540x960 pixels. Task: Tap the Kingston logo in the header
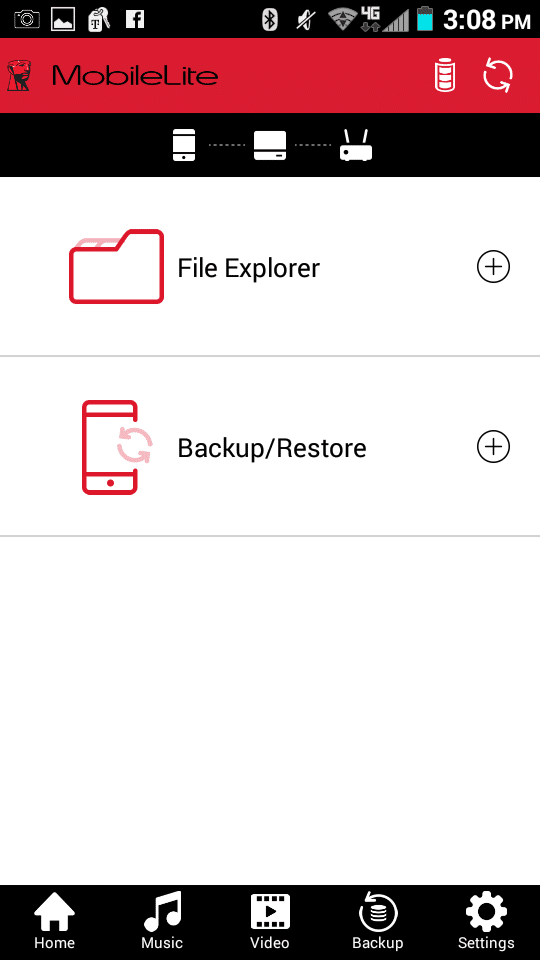pos(19,76)
